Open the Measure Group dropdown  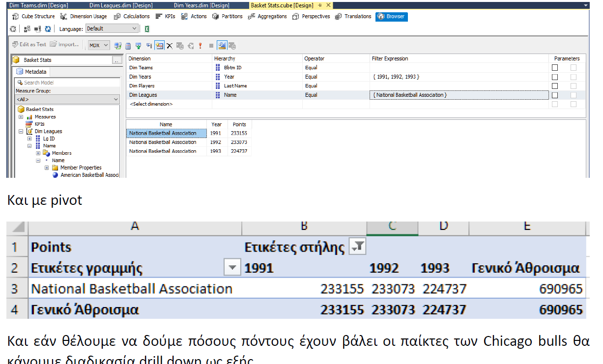68,99
